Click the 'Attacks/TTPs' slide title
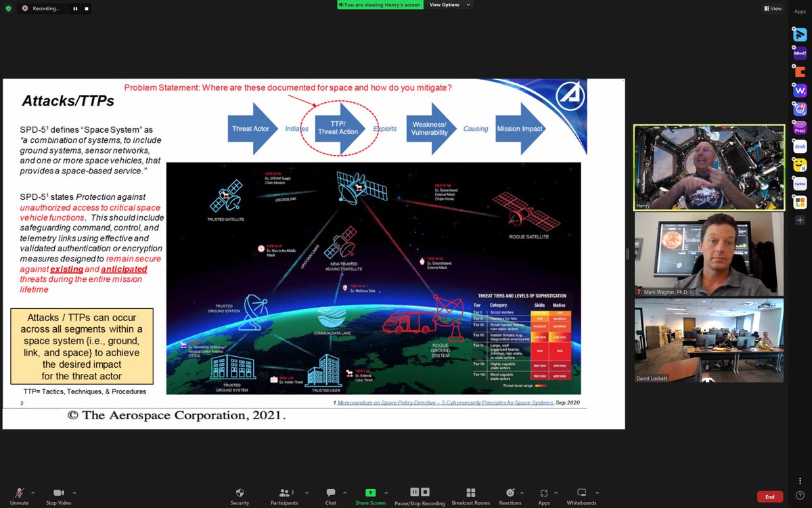812x508 pixels. [x=68, y=101]
